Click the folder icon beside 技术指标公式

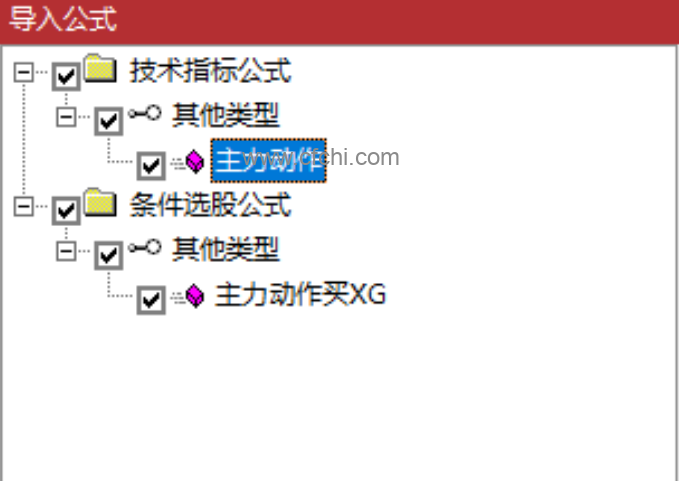(100, 68)
